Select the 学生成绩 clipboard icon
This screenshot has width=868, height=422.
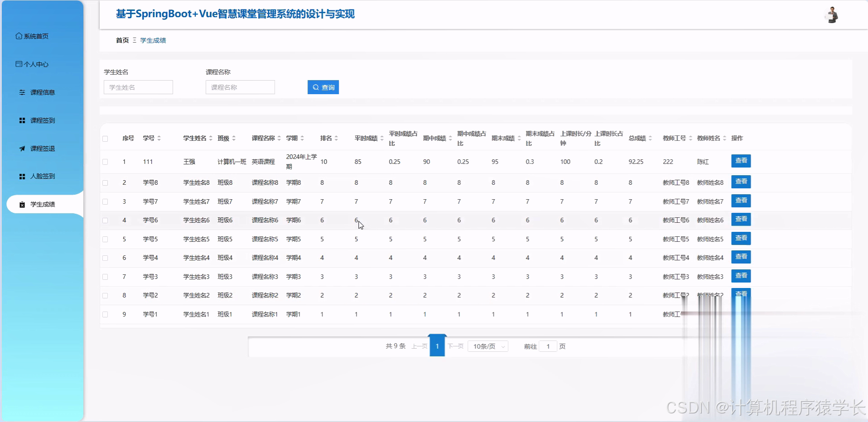coord(21,204)
